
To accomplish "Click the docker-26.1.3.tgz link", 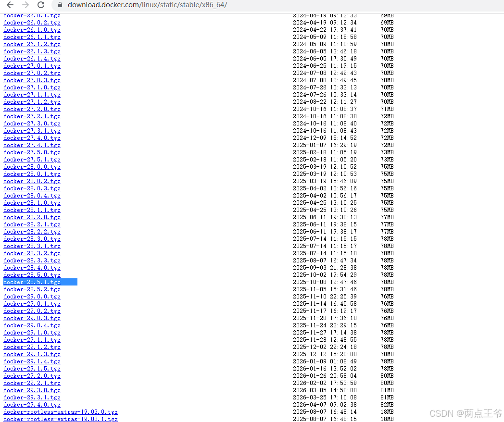I will 32,51.
